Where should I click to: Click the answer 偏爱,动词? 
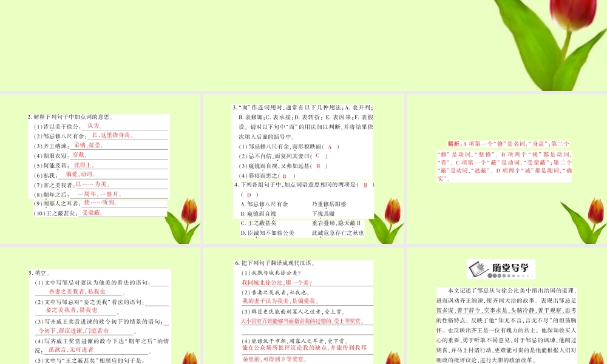pos(81,174)
